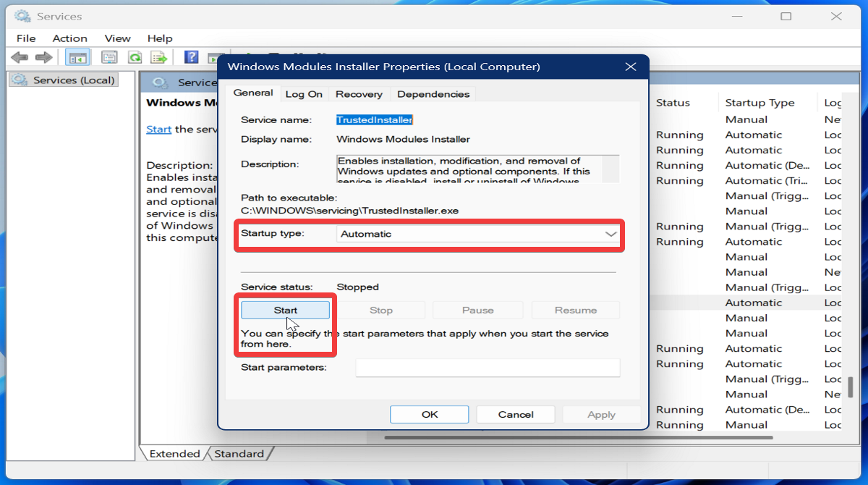Expand the Startup type dropdown
The width and height of the screenshot is (868, 485).
(x=478, y=235)
